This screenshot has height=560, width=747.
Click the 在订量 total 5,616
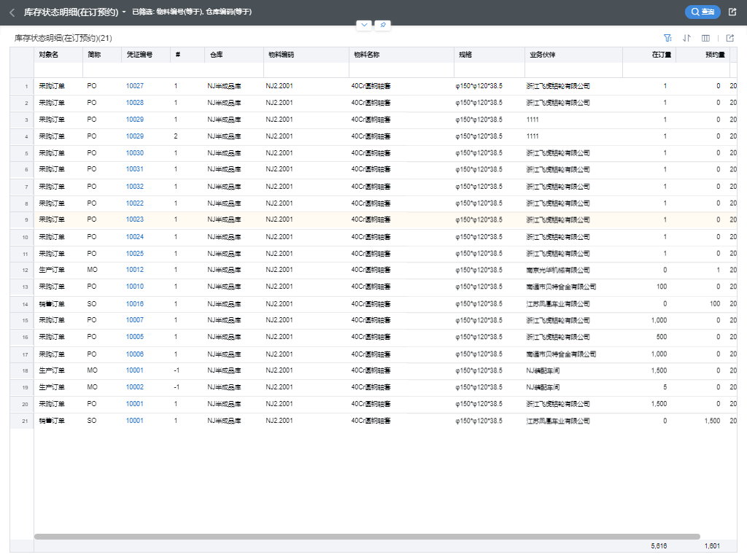[x=659, y=546]
